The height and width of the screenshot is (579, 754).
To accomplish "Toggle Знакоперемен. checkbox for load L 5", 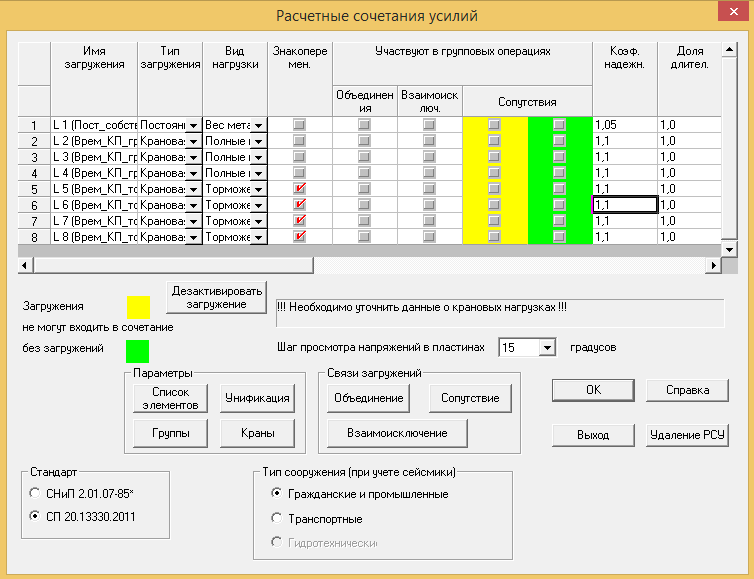I will [300, 189].
